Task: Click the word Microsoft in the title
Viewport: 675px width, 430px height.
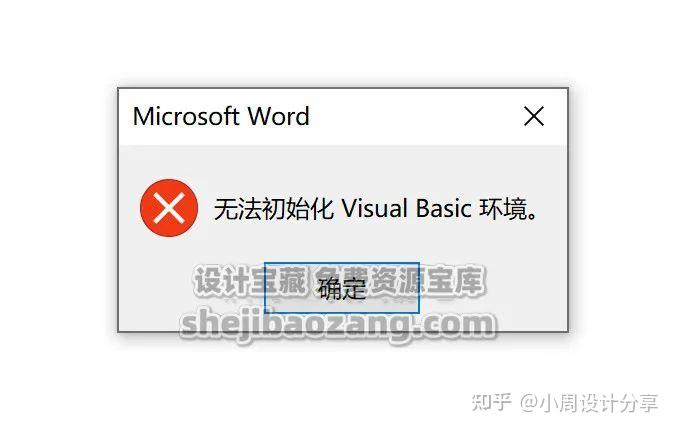Action: pyautogui.click(x=186, y=116)
